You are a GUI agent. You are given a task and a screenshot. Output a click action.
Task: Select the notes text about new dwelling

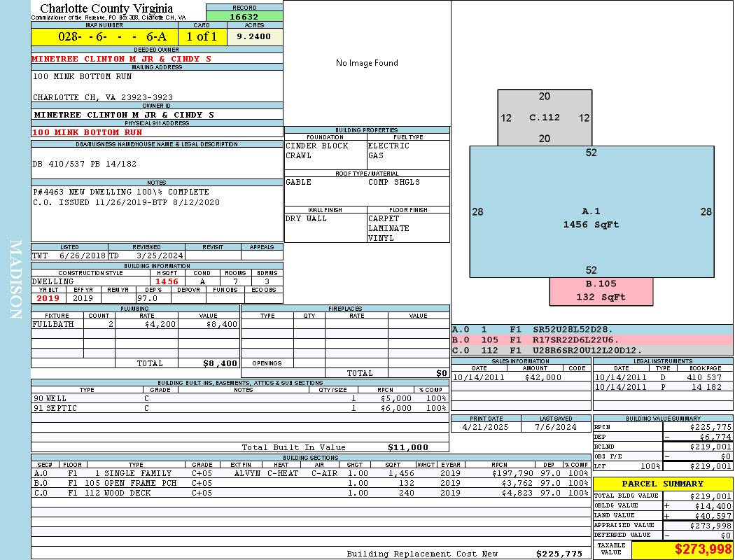(126, 197)
